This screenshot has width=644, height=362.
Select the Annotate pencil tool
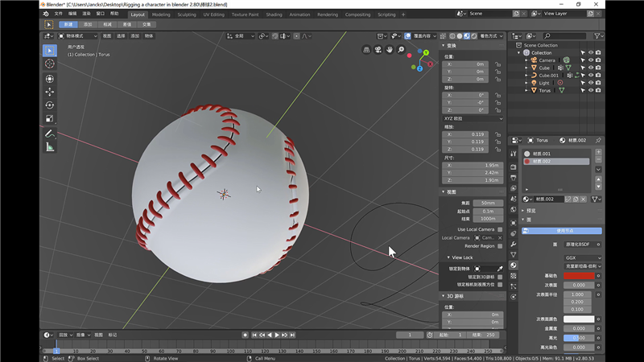pos(50,134)
